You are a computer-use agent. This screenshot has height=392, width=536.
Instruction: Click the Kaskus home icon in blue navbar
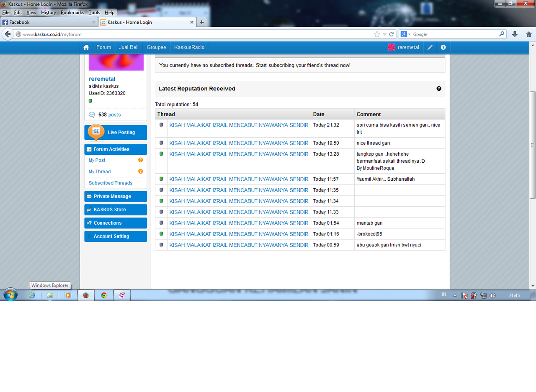pyautogui.click(x=86, y=47)
